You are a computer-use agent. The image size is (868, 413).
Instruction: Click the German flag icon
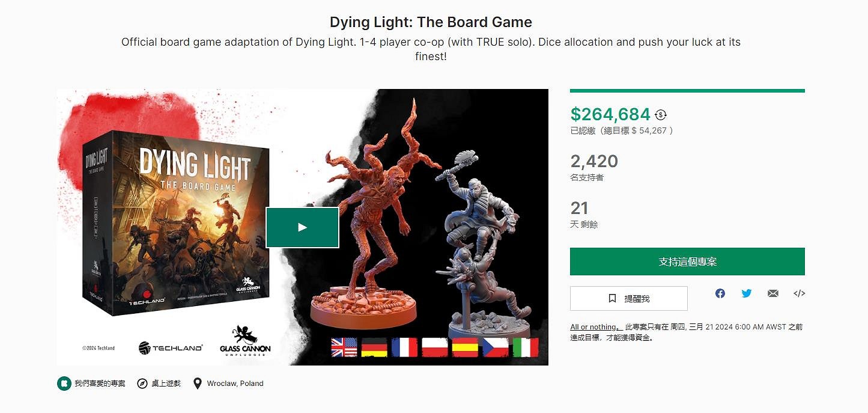374,347
